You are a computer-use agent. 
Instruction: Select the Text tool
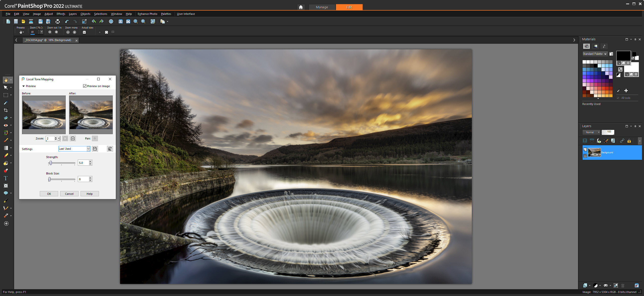tap(6, 178)
